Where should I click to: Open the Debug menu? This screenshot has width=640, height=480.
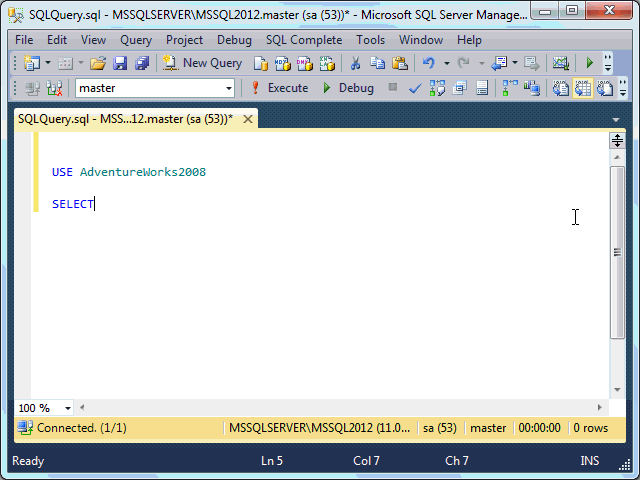point(234,40)
